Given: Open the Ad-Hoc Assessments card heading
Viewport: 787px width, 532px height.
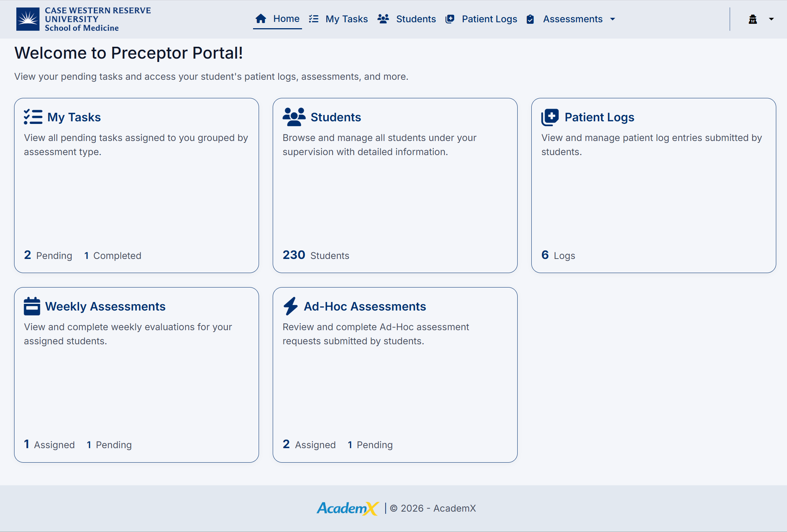Looking at the screenshot, I should coord(364,306).
